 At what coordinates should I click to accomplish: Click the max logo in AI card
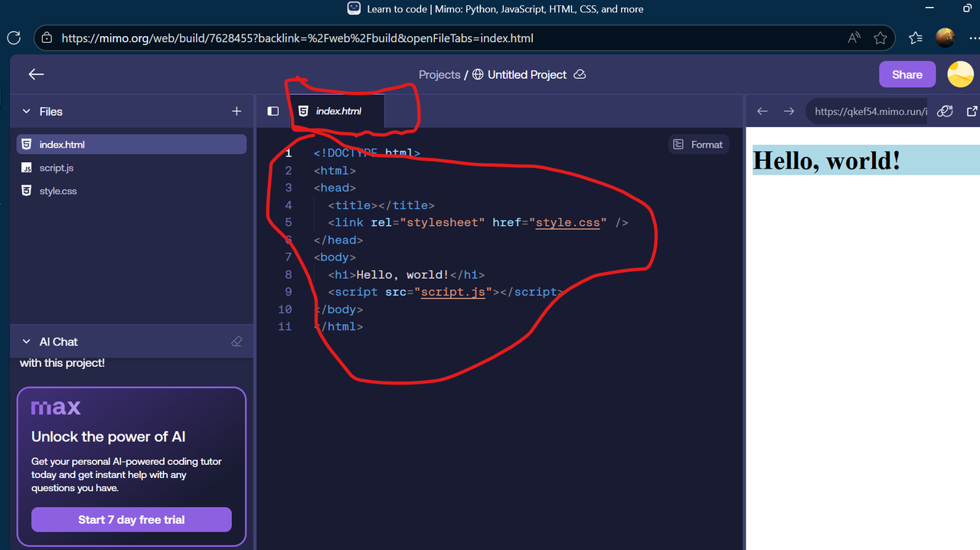click(x=56, y=408)
